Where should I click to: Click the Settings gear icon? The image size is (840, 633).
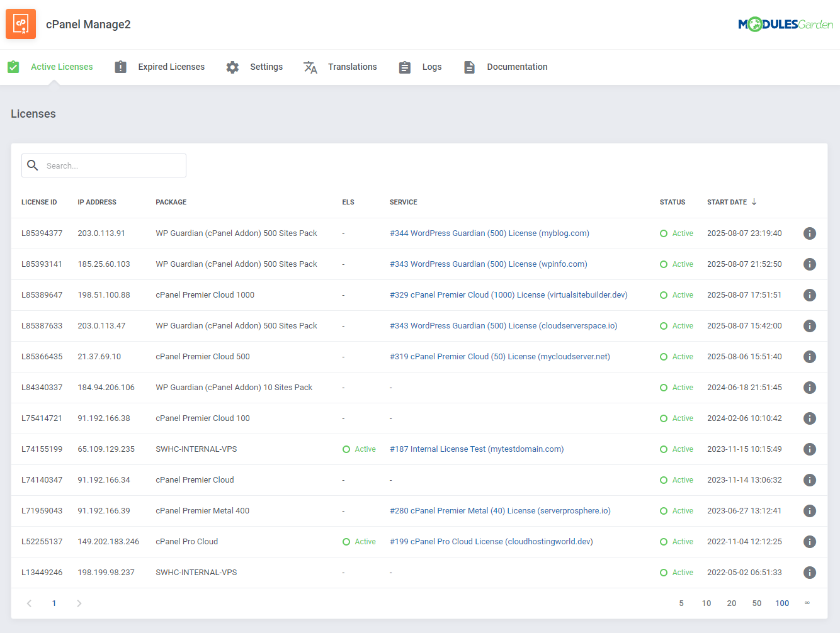tap(232, 67)
